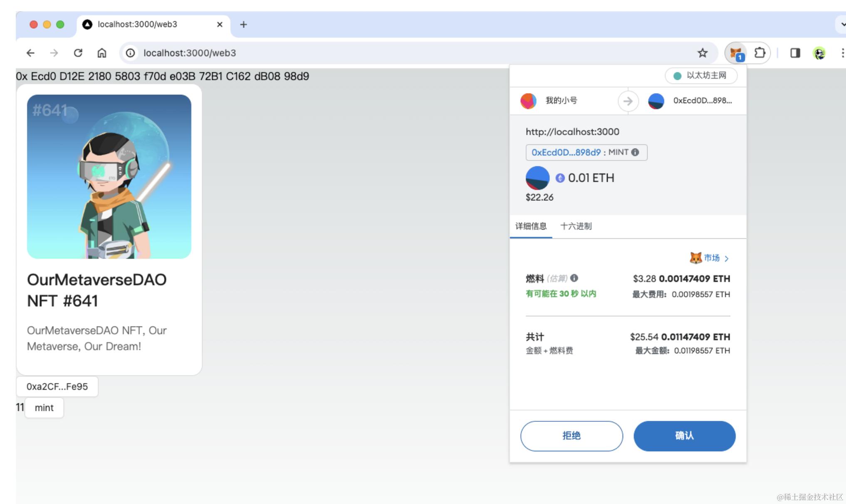Click the gas estimate info icon
Image resolution: width=846 pixels, height=504 pixels.
coord(574,278)
